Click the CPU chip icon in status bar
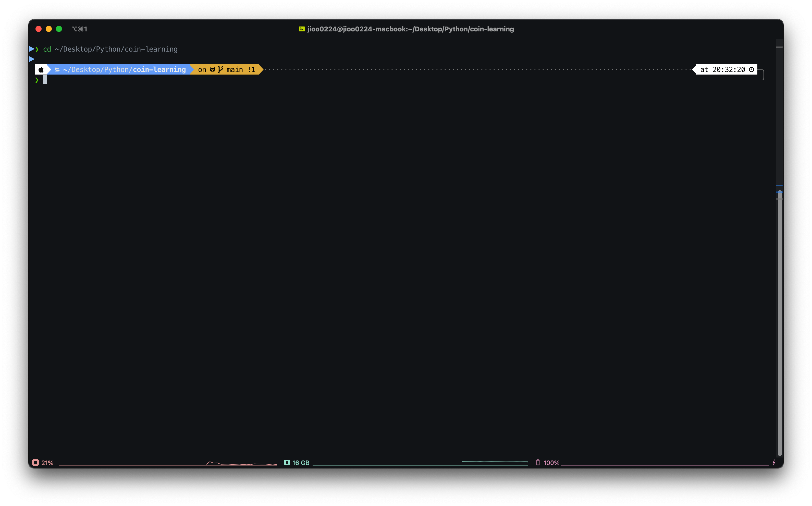Screen dimensions: 812x506 point(35,463)
